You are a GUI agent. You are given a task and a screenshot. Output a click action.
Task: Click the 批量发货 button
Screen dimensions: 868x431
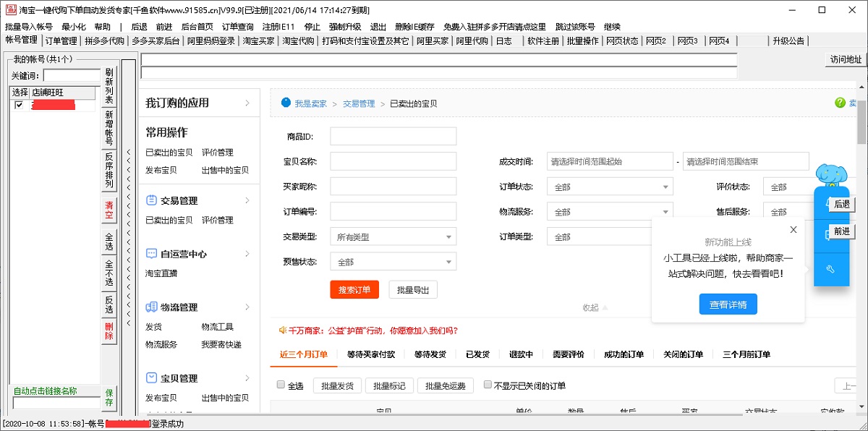[x=337, y=385]
